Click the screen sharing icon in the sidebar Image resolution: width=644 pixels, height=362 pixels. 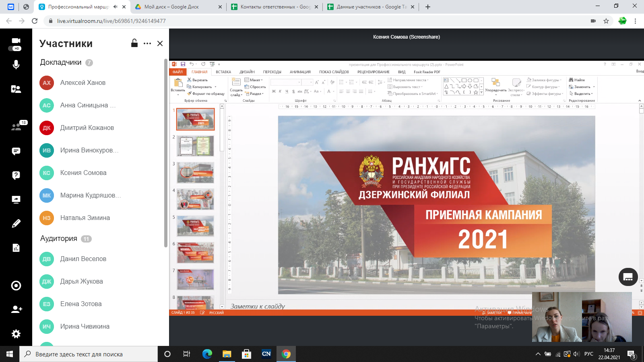click(16, 200)
